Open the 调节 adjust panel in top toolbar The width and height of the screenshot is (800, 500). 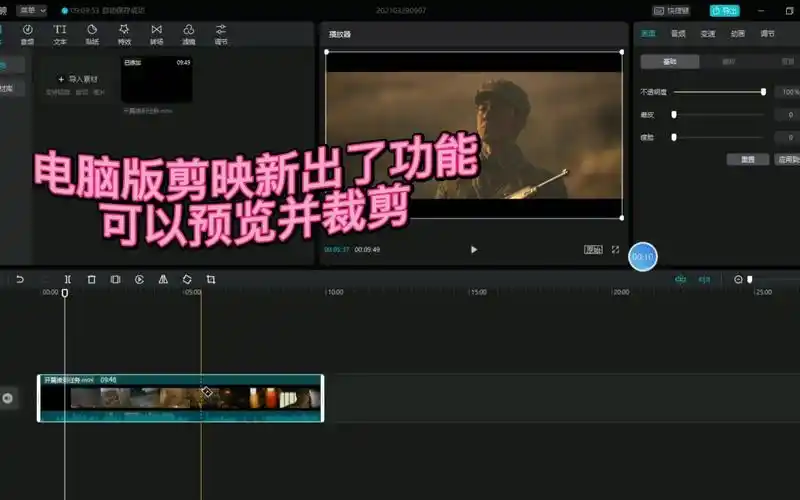pos(221,34)
